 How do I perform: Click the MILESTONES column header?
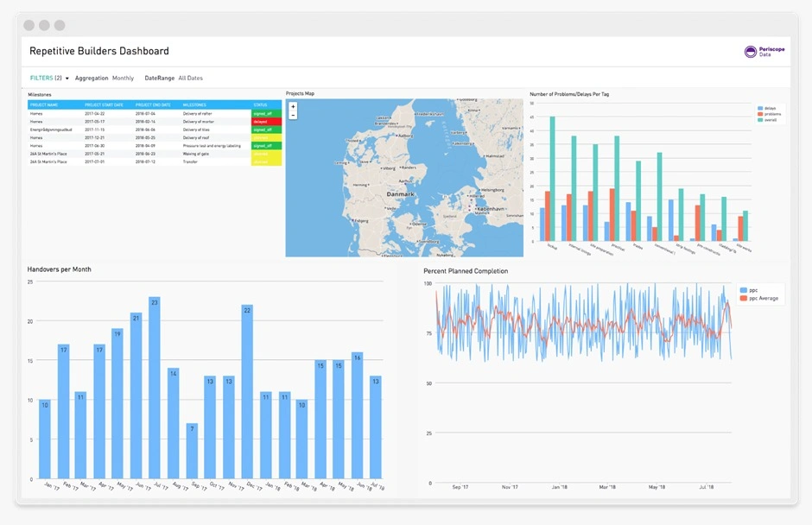(x=194, y=104)
